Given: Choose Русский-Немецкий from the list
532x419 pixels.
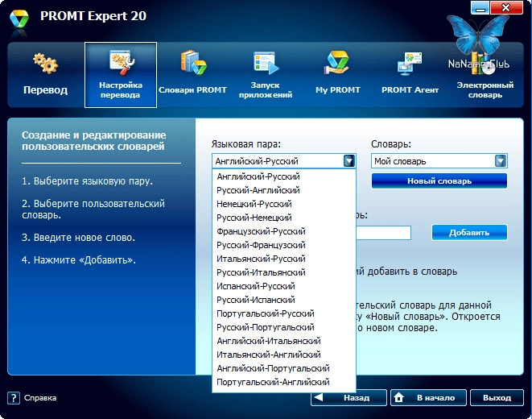Looking at the screenshot, I should 284,218.
